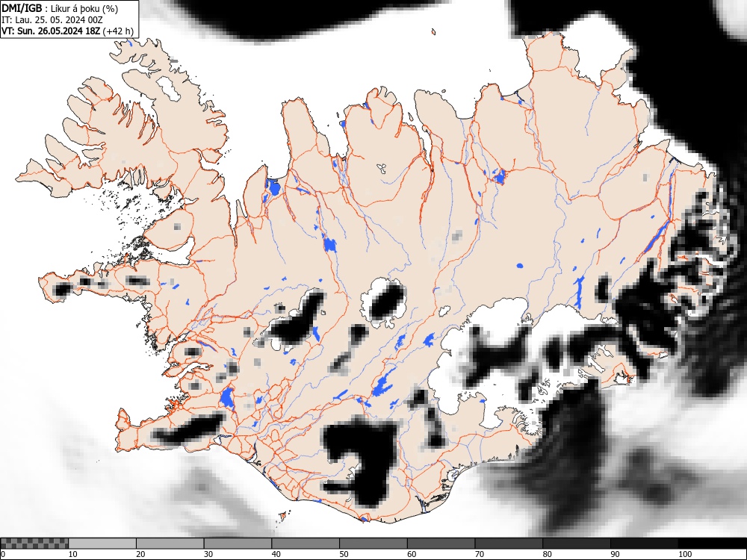Click the '20' legend scale label
Viewport: 747px width, 560px height.
(x=140, y=554)
